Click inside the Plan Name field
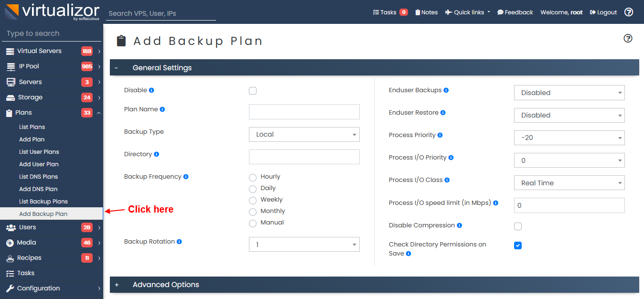The image size is (644, 299). click(304, 111)
